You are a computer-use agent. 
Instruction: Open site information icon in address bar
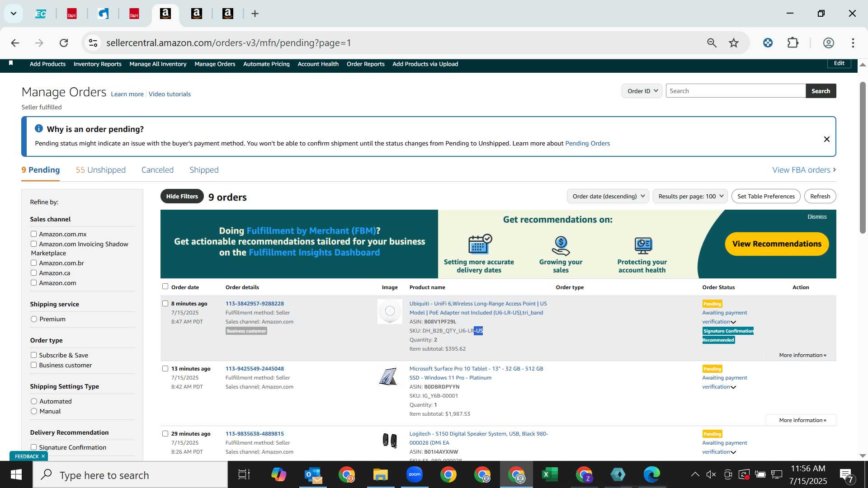coord(93,43)
